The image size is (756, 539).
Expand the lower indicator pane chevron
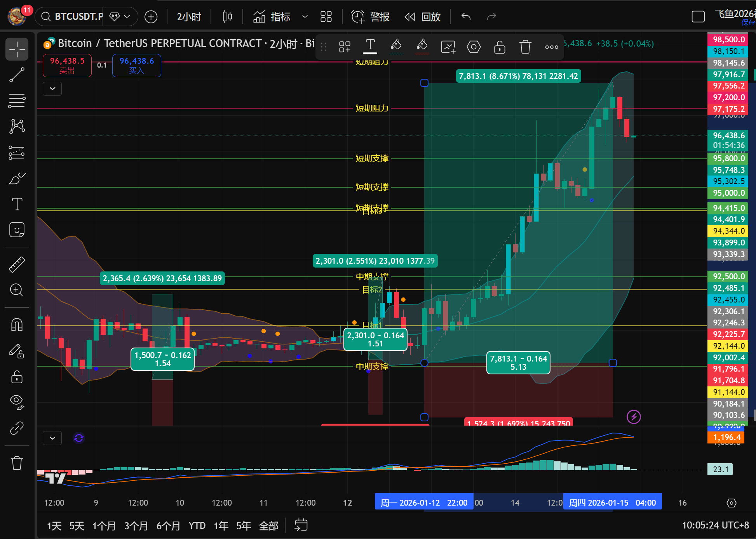point(52,438)
